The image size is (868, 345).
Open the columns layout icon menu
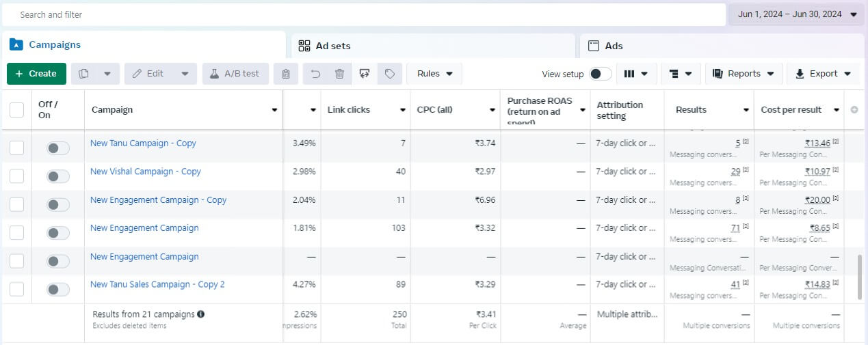[636, 74]
